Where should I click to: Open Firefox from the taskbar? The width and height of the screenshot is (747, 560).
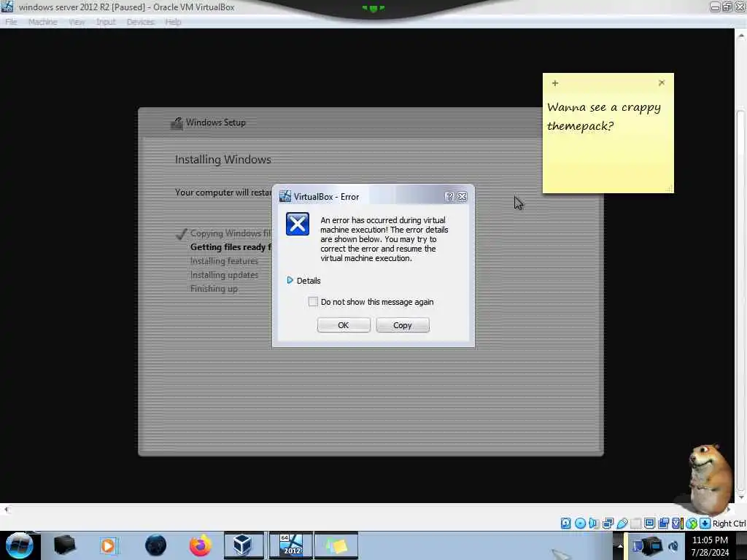[x=201, y=545]
